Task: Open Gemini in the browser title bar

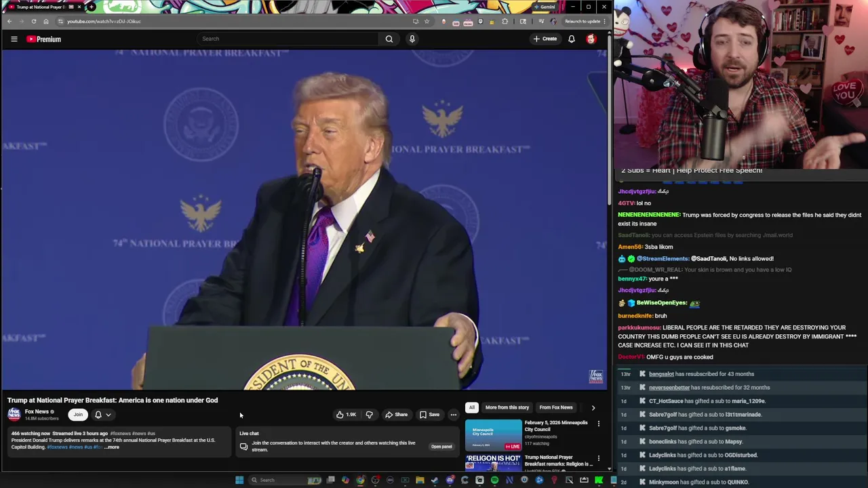Action: click(545, 7)
